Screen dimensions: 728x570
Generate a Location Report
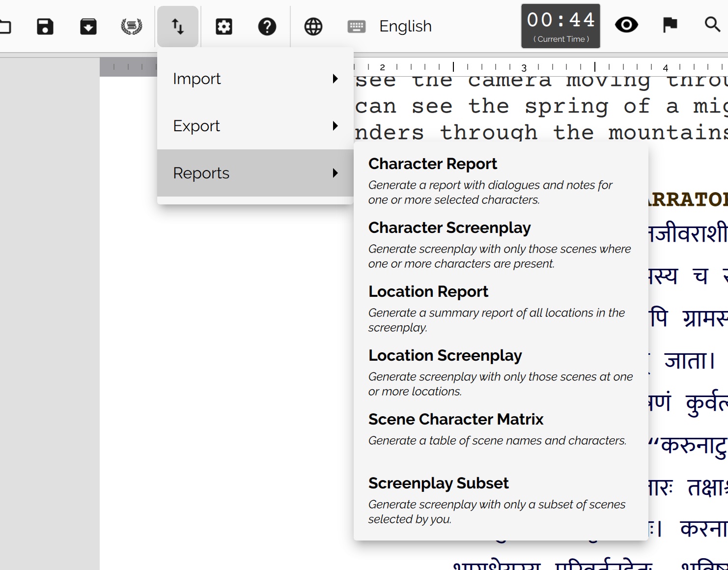(x=428, y=291)
